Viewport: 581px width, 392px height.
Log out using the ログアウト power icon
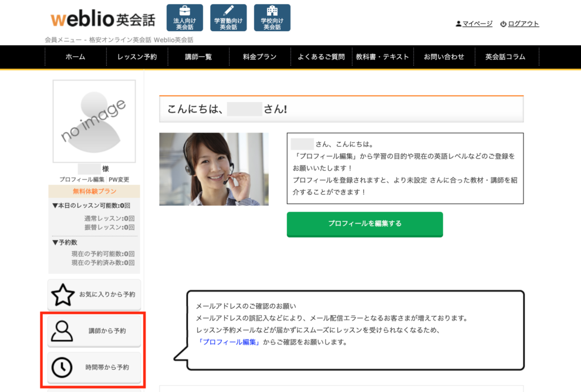point(520,24)
